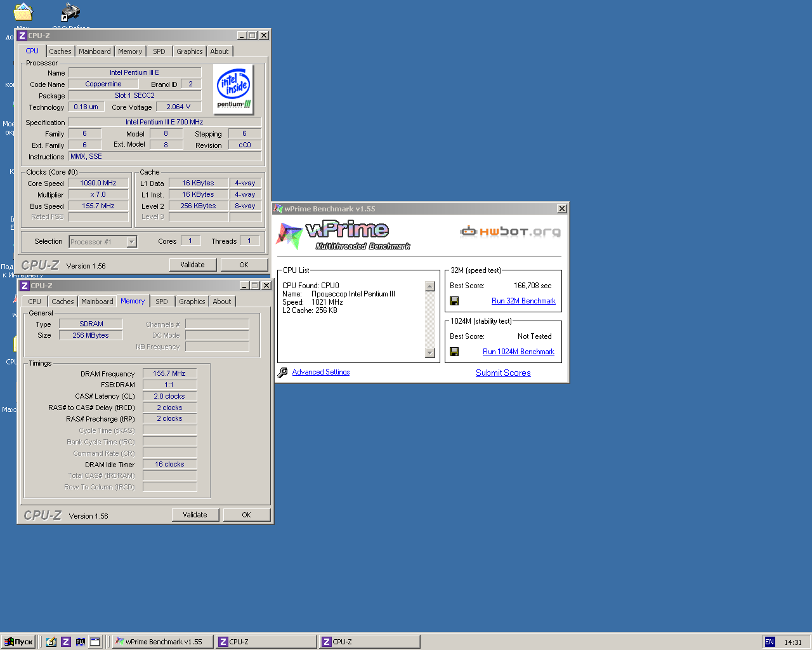Open the desktop folder icon at top left
Screen dimensions: 812x650
(23, 11)
